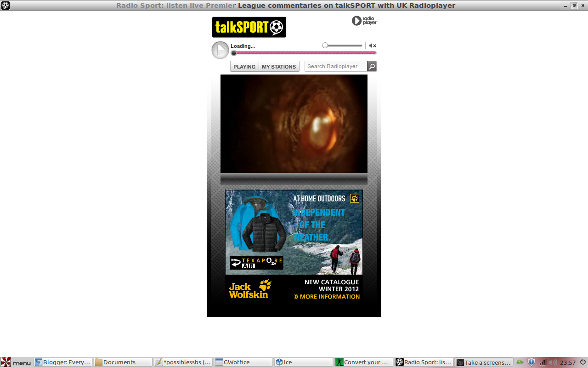Switch to the possiblessbs taskbar window
Viewport: 588px width, 368px height.
tap(183, 362)
